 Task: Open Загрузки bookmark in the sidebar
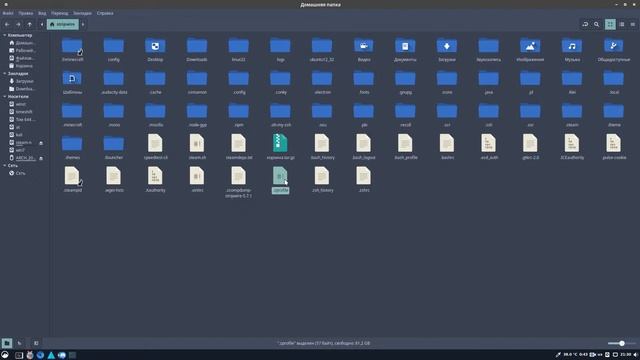point(21,81)
